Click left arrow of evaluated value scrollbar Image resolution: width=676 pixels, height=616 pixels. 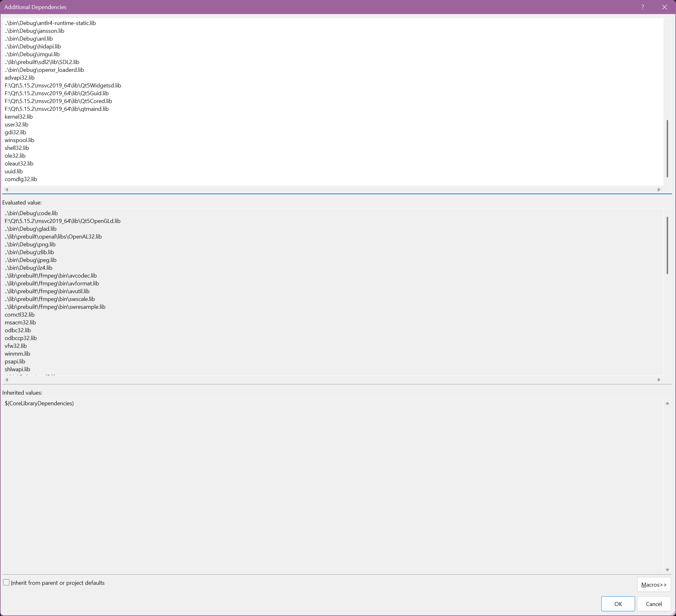[7, 380]
